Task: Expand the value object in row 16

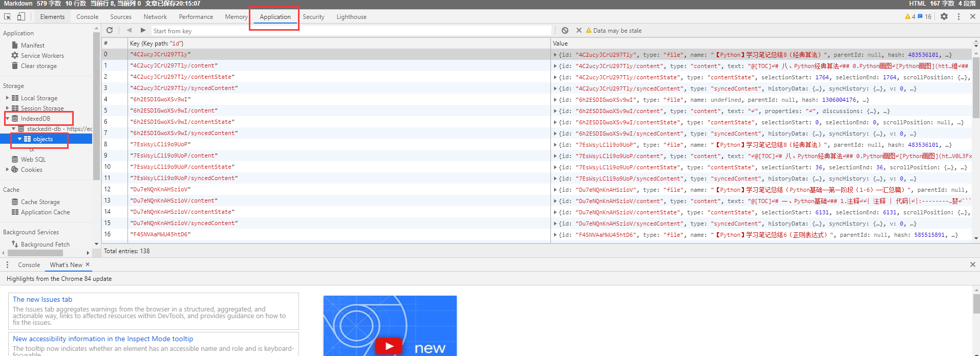Action: pyautogui.click(x=556, y=235)
